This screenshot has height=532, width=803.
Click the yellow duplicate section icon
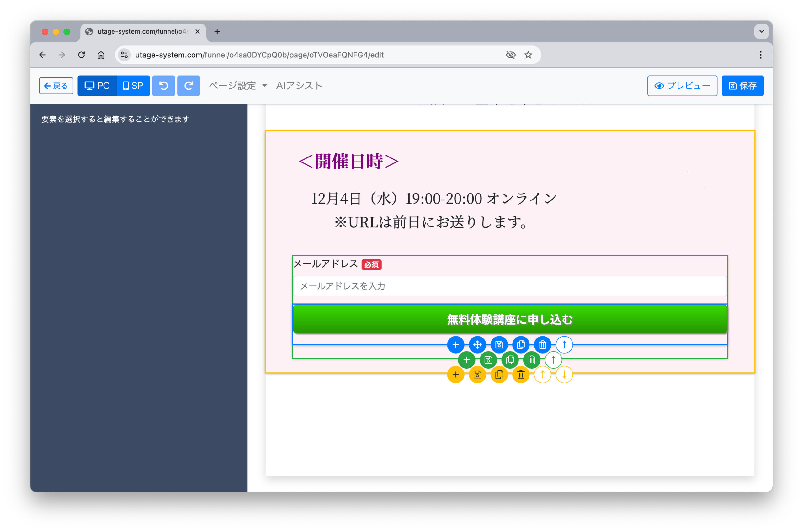click(499, 375)
